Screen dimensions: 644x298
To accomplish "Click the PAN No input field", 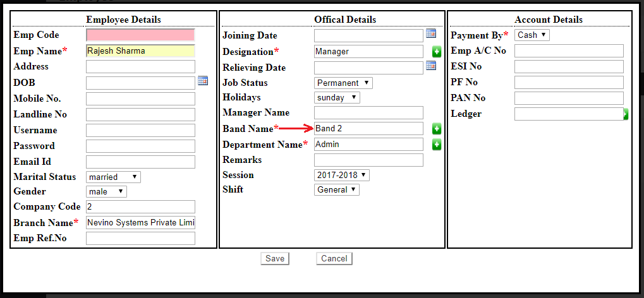I will 569,98.
